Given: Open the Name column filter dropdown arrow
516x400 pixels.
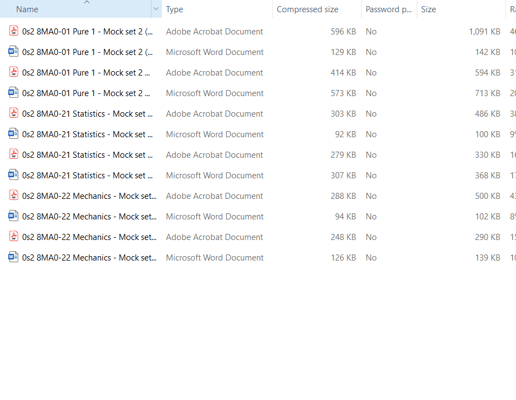Looking at the screenshot, I should (156, 9).
